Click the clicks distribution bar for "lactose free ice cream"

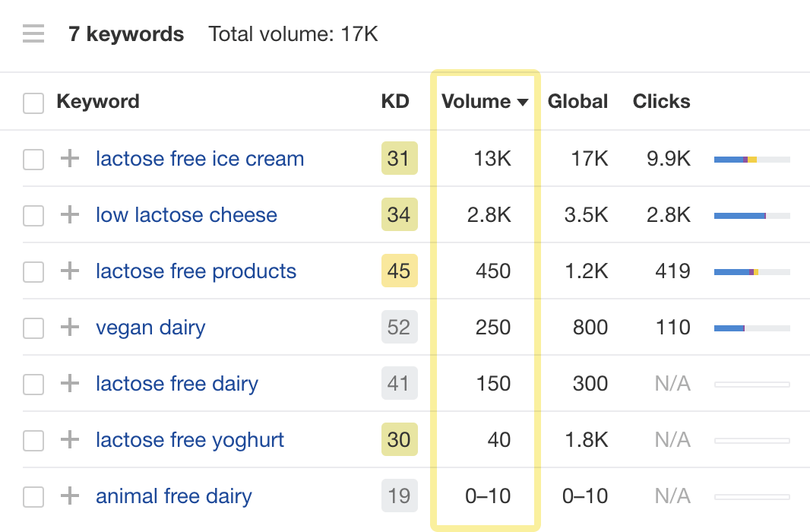point(751,159)
